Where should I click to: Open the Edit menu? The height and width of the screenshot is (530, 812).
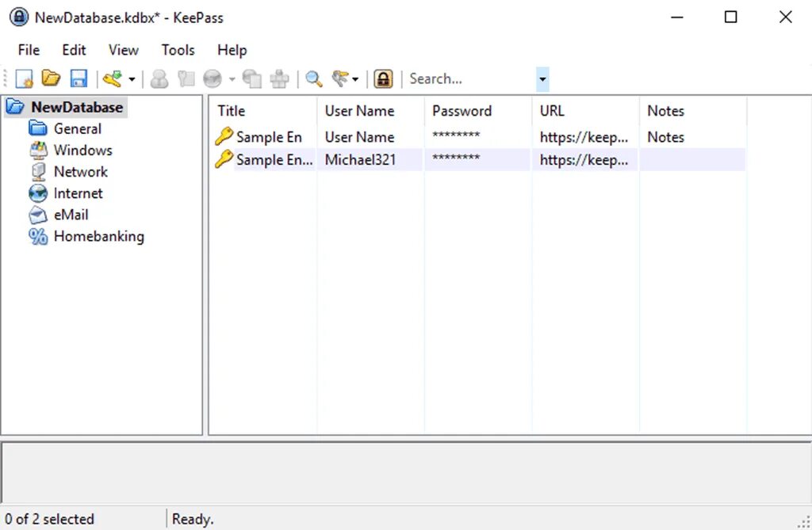click(x=74, y=50)
